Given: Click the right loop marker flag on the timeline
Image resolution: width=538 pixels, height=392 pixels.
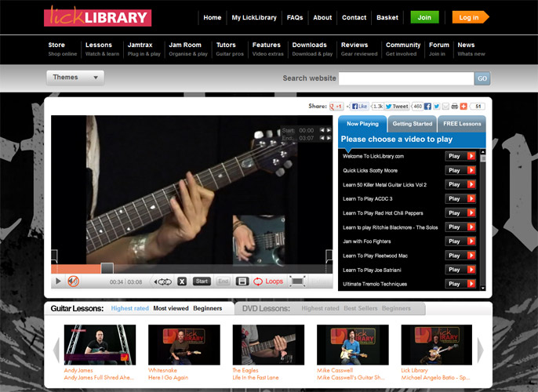Looking at the screenshot, I should 329,256.
